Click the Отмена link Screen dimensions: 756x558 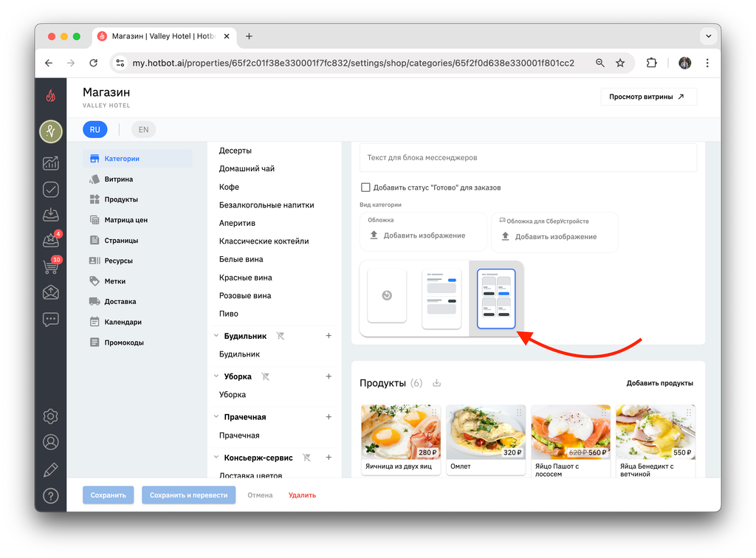tap(260, 495)
